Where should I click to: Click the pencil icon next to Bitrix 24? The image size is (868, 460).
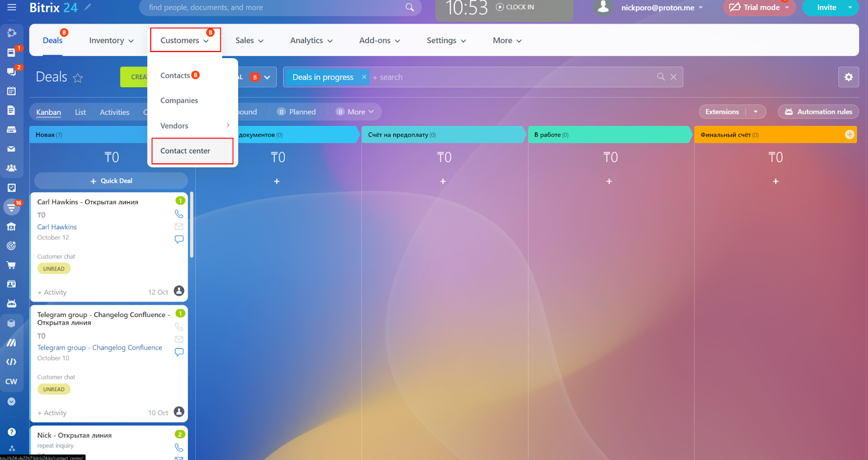coord(88,7)
